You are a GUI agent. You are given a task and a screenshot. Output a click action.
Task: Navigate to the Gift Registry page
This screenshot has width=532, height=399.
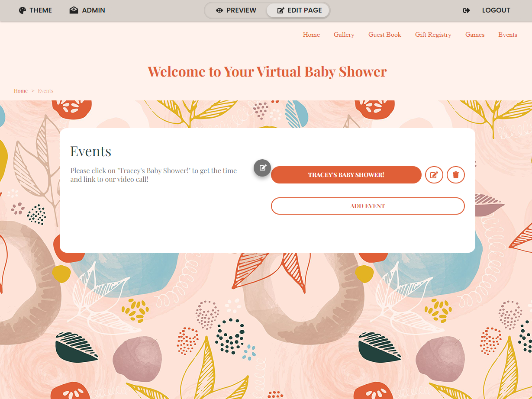[x=433, y=35]
